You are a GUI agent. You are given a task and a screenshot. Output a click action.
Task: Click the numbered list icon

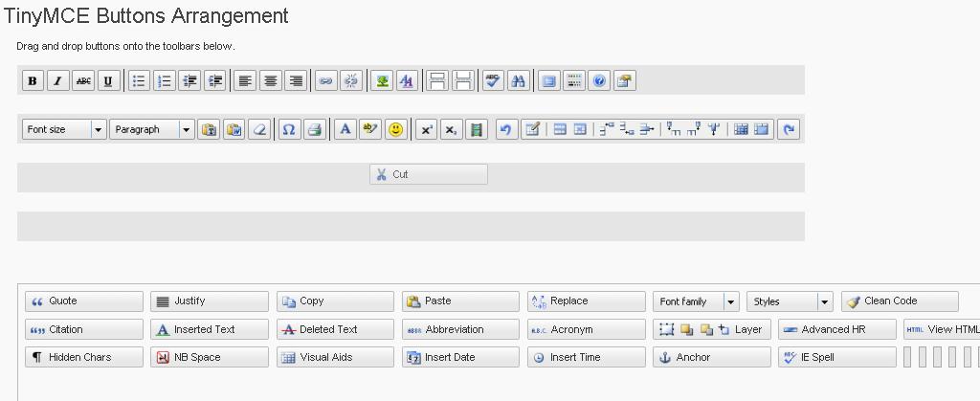coord(165,81)
